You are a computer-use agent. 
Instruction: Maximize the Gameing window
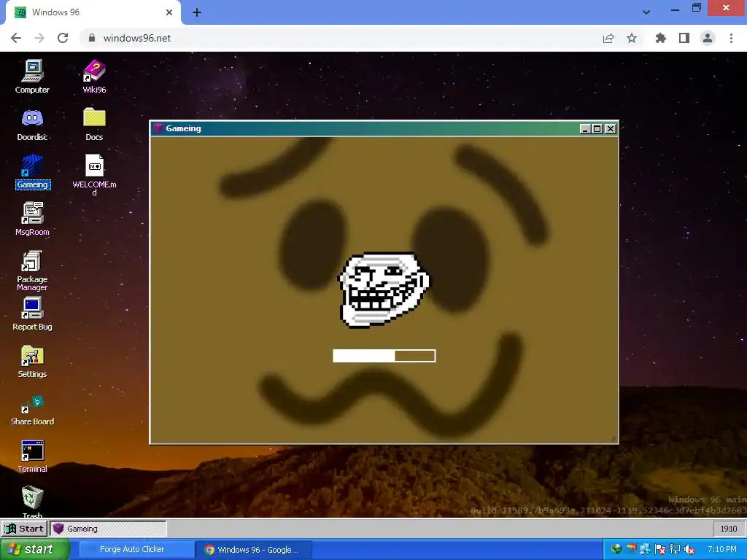click(597, 128)
